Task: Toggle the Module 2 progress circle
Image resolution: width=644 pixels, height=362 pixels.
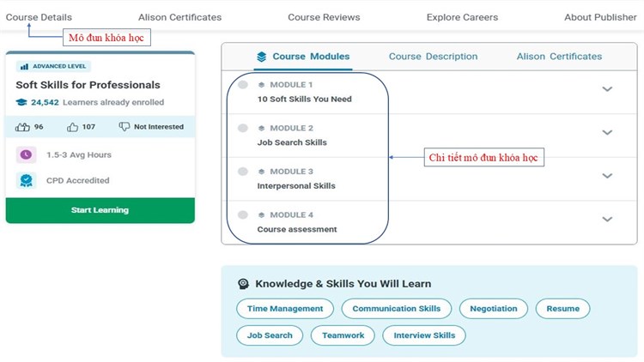Action: click(x=243, y=128)
